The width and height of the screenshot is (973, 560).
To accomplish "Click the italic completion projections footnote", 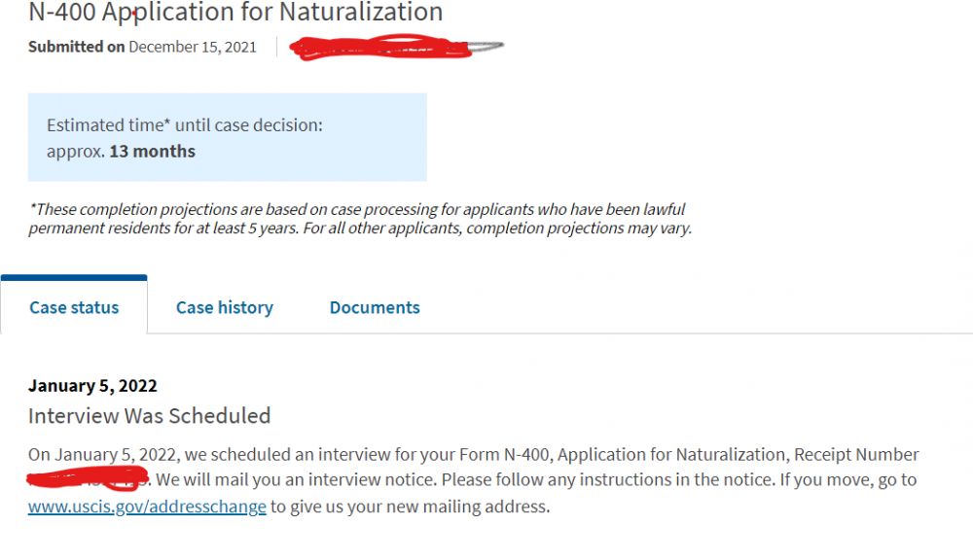I will point(358,219).
